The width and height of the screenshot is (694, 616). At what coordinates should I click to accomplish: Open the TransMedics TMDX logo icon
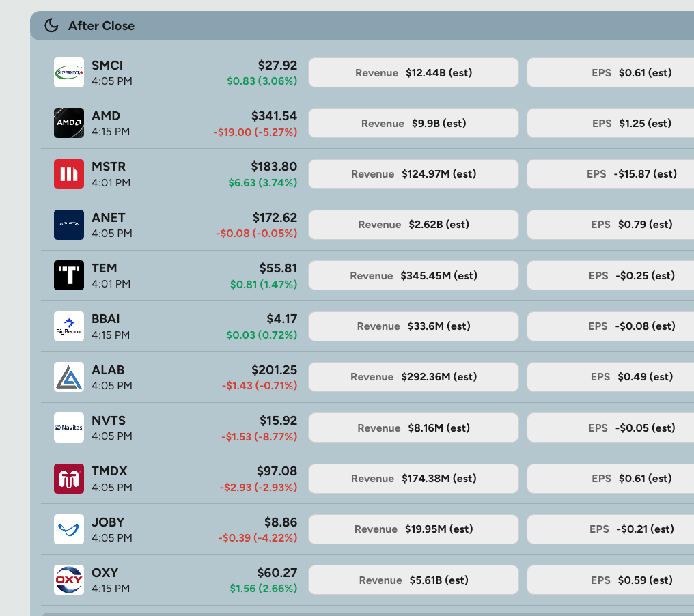coord(69,478)
